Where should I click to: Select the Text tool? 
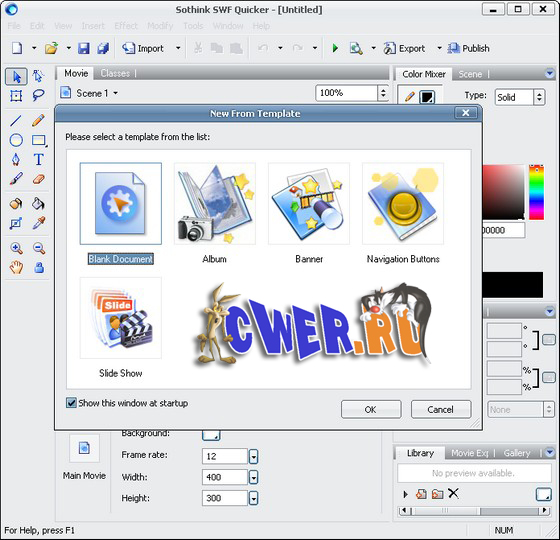39,160
